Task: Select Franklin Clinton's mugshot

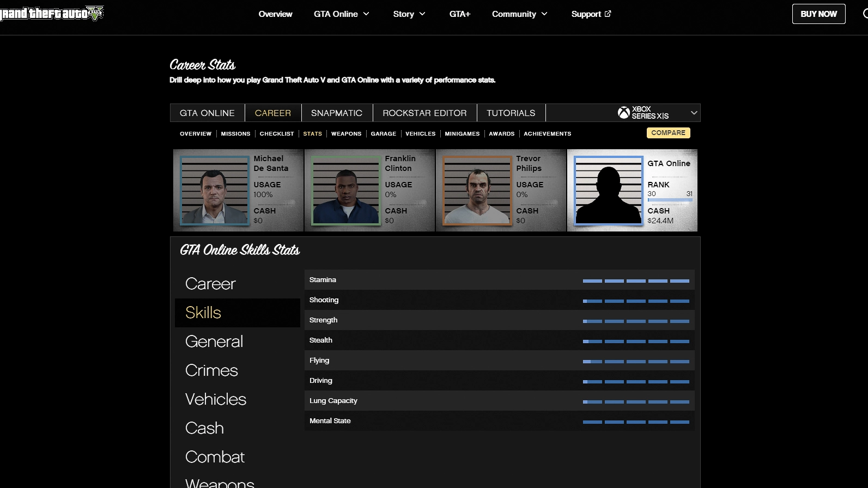Action: point(346,191)
